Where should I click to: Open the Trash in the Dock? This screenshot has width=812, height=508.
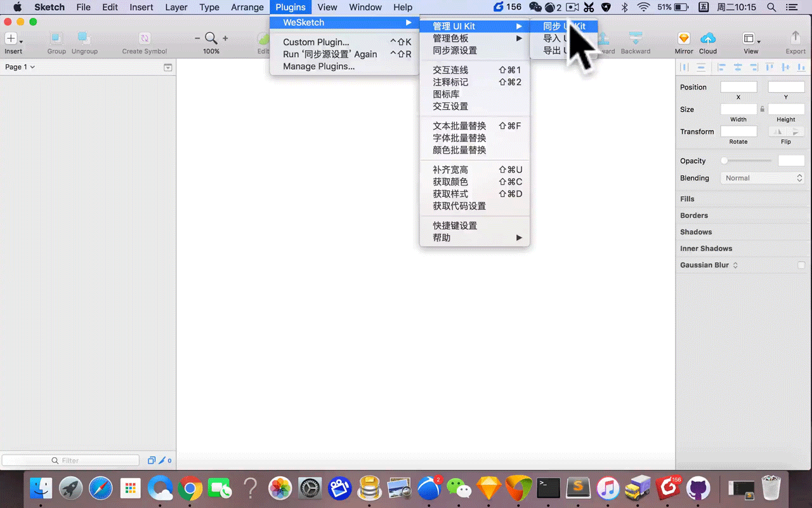tap(771, 488)
